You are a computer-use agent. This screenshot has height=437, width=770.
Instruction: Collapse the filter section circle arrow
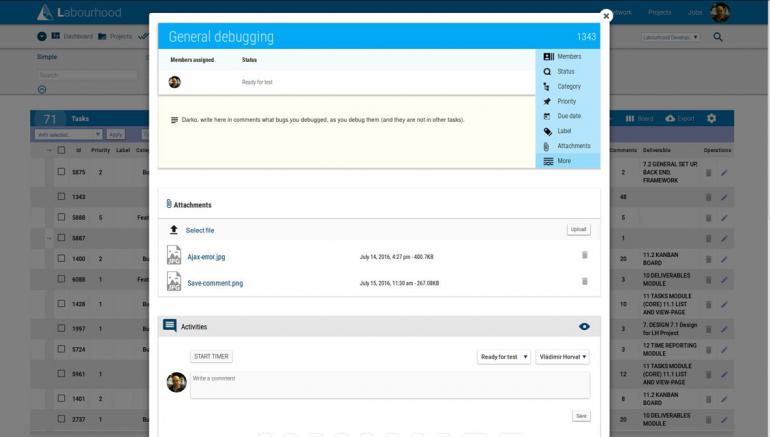42,89
